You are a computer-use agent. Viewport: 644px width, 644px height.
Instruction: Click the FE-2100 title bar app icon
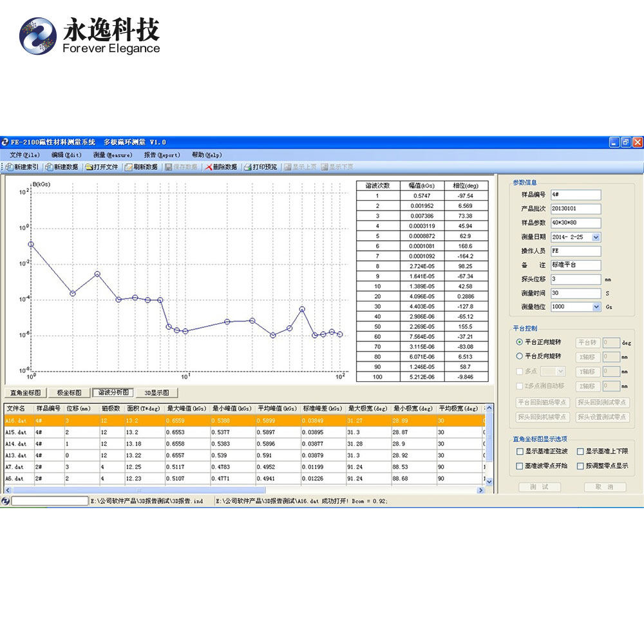pos(5,142)
